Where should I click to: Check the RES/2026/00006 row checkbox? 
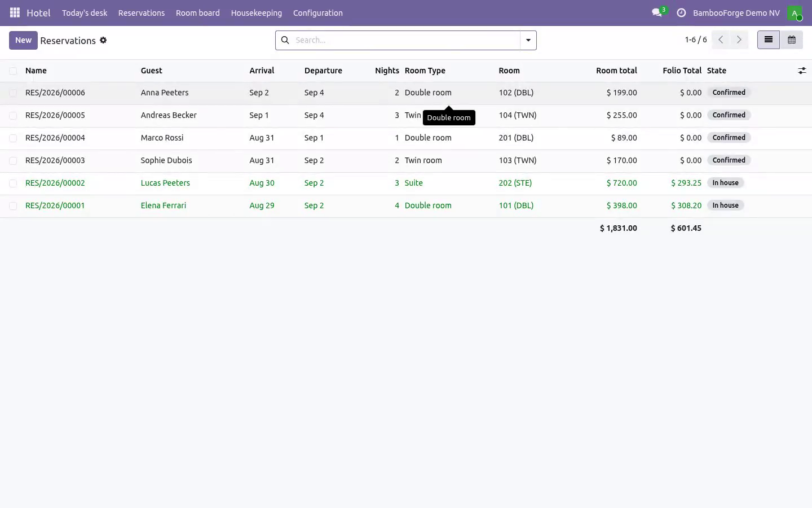tap(13, 93)
